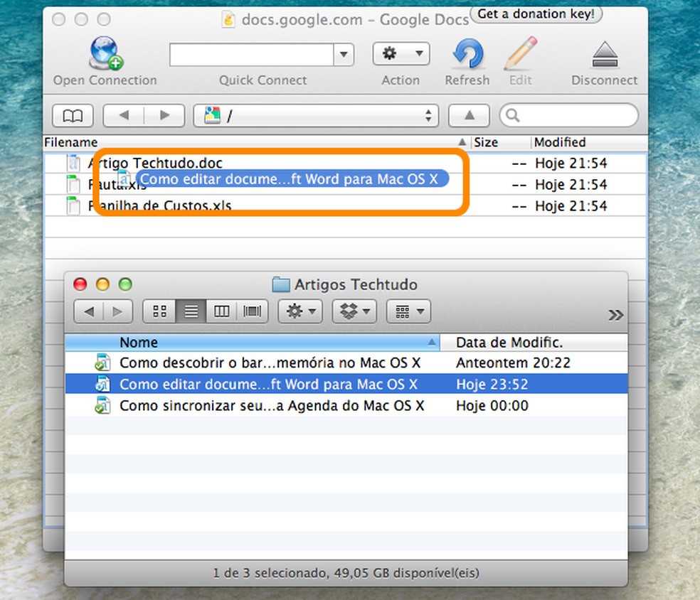Click modified time Hoje 23:52
This screenshot has height=600, width=700.
pyautogui.click(x=492, y=384)
